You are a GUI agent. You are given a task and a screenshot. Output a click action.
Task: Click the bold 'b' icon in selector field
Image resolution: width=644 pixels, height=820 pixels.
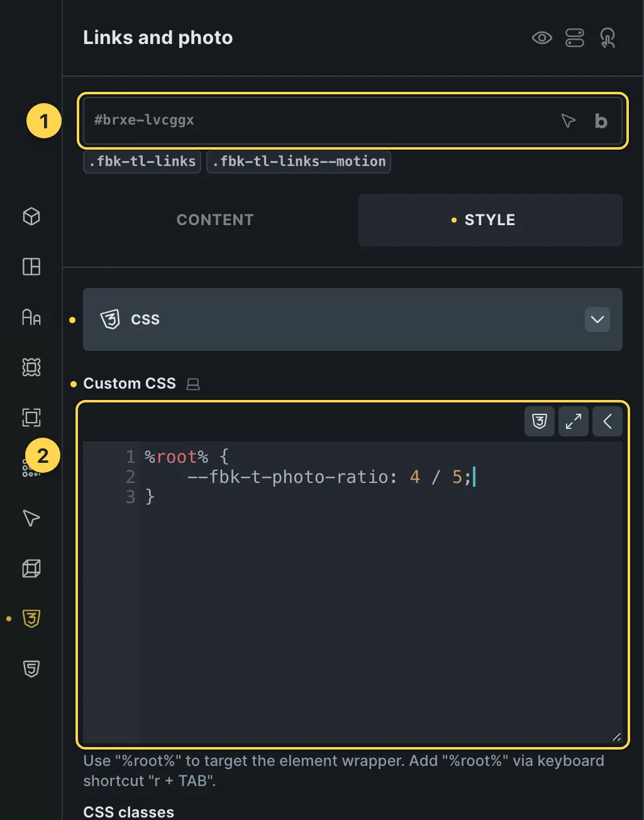tap(601, 121)
